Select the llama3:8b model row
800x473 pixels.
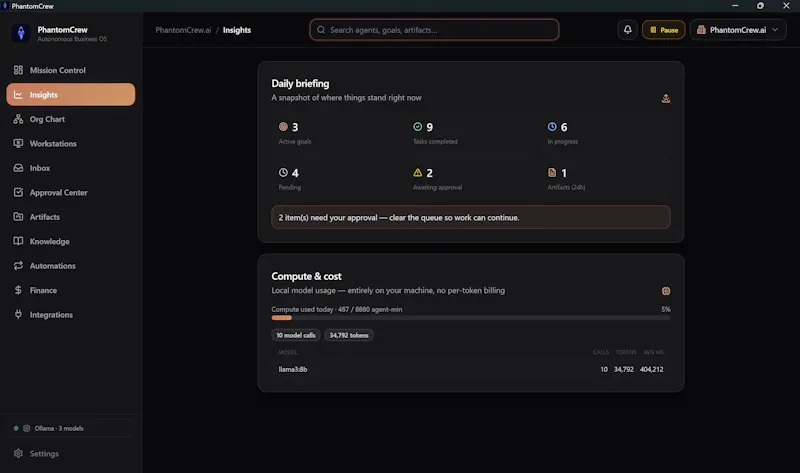(470, 369)
